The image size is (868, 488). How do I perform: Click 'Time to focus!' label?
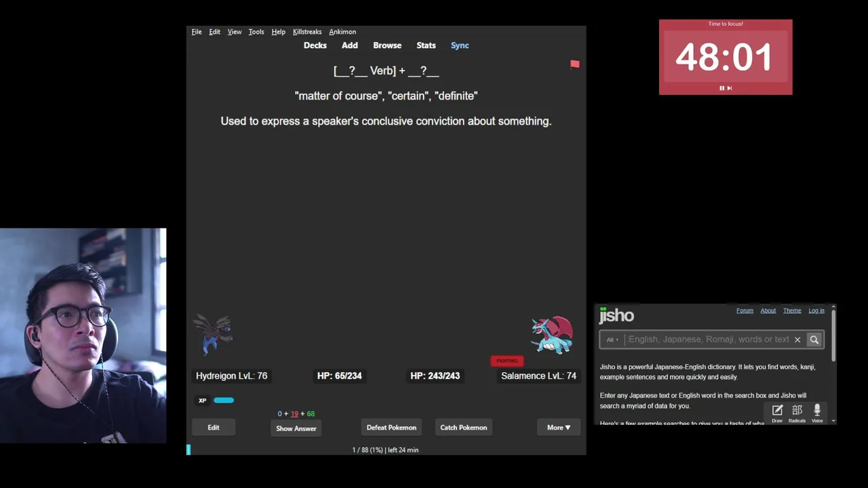point(726,24)
